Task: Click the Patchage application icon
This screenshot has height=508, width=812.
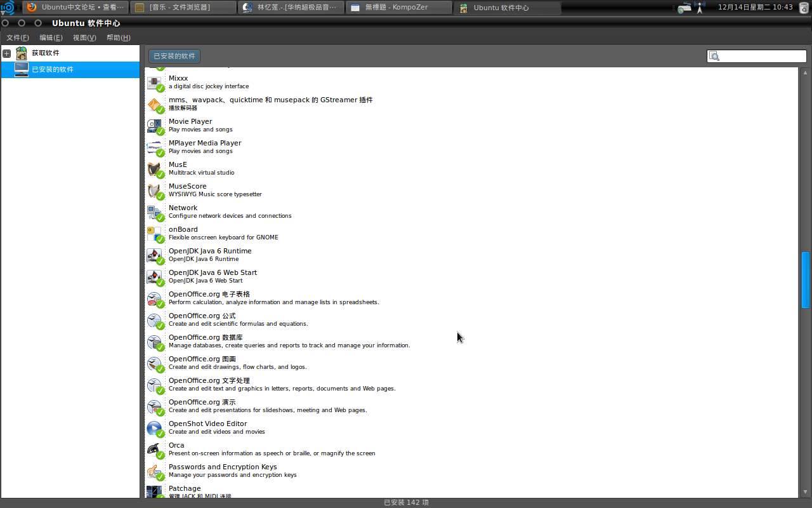Action: tap(155, 491)
